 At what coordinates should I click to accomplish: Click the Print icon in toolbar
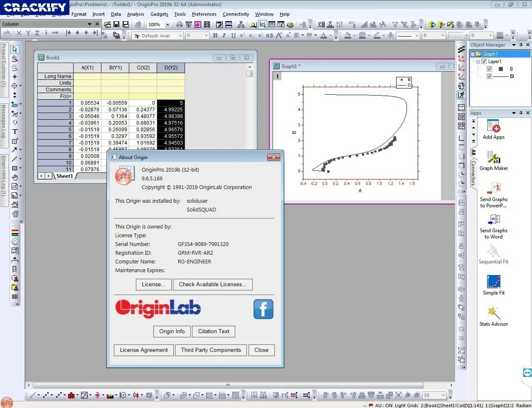tap(180, 25)
